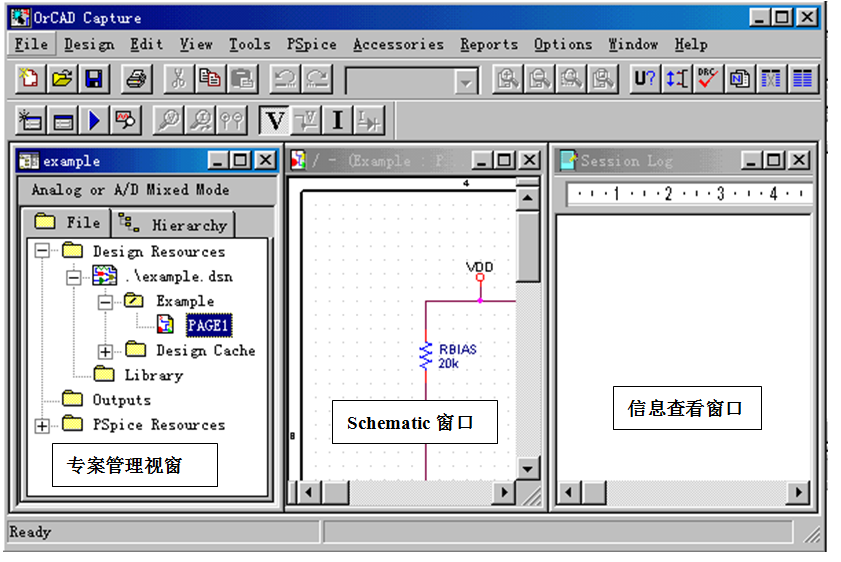841x562 pixels.
Task: Collapse the .\example.dsn node
Action: (x=73, y=277)
